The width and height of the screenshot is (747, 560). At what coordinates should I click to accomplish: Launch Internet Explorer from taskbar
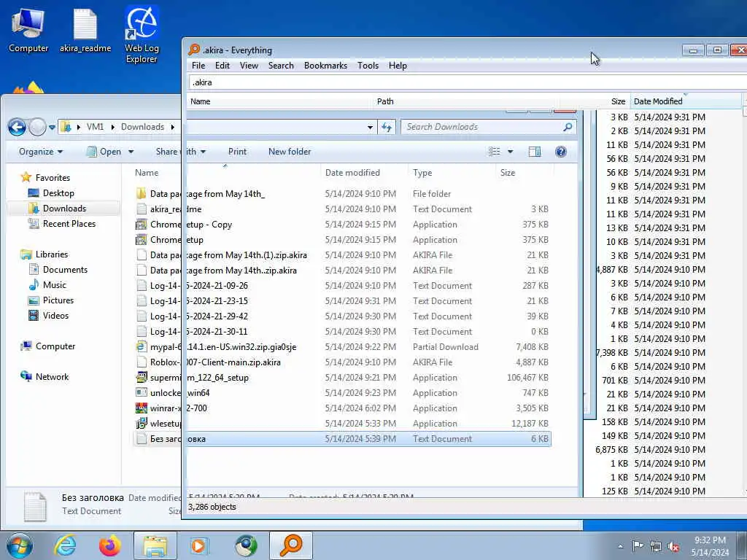65,545
